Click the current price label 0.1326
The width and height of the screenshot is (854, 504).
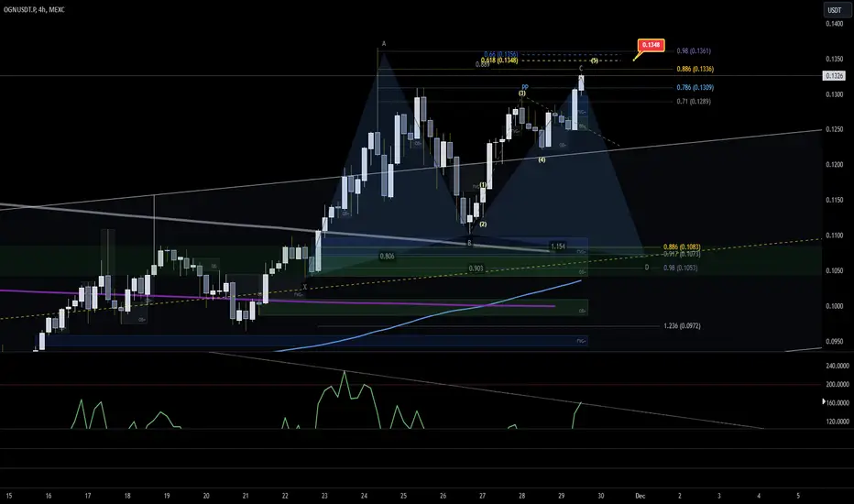(834, 76)
